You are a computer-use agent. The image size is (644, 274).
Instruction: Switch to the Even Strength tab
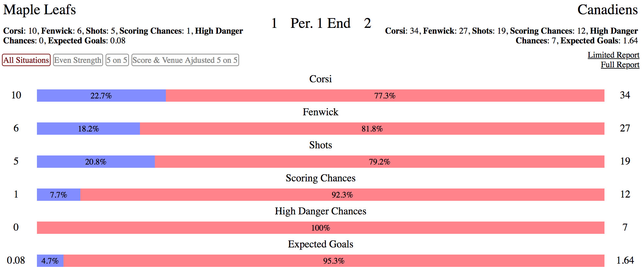pyautogui.click(x=78, y=60)
